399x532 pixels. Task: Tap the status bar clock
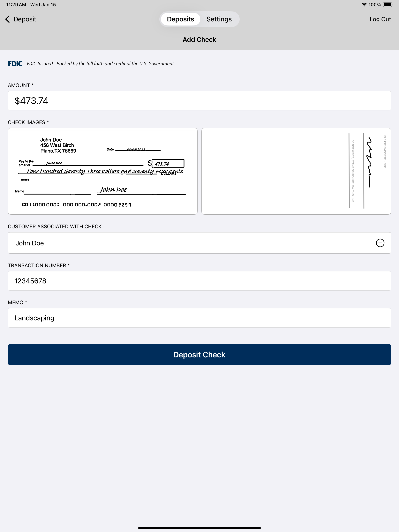[x=16, y=4]
